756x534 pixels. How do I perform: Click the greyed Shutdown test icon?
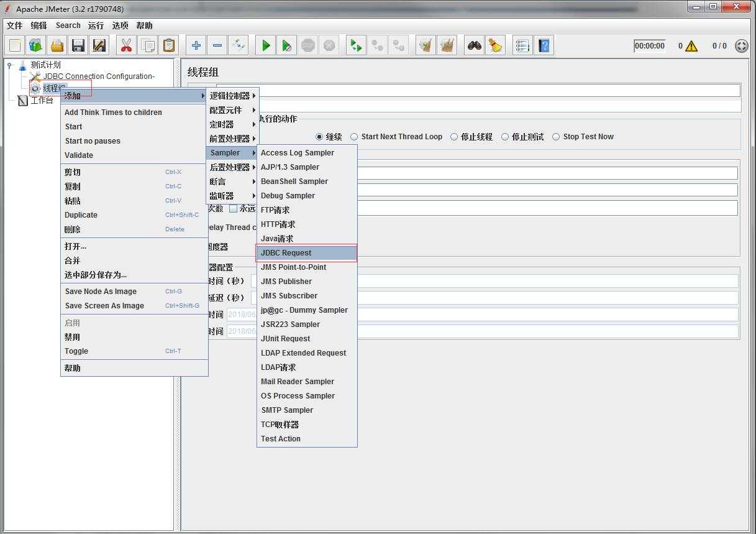pos(329,45)
